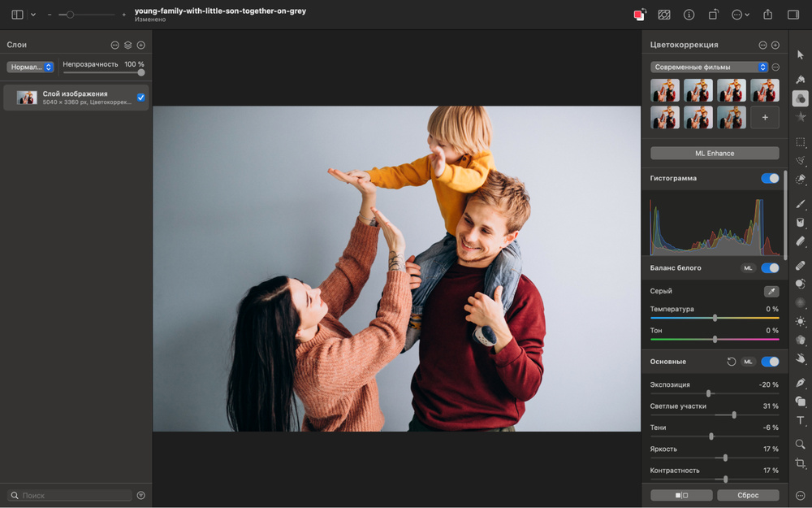Click the Info icon in the top toolbar
Screen dimensions: 812x508
689,14
